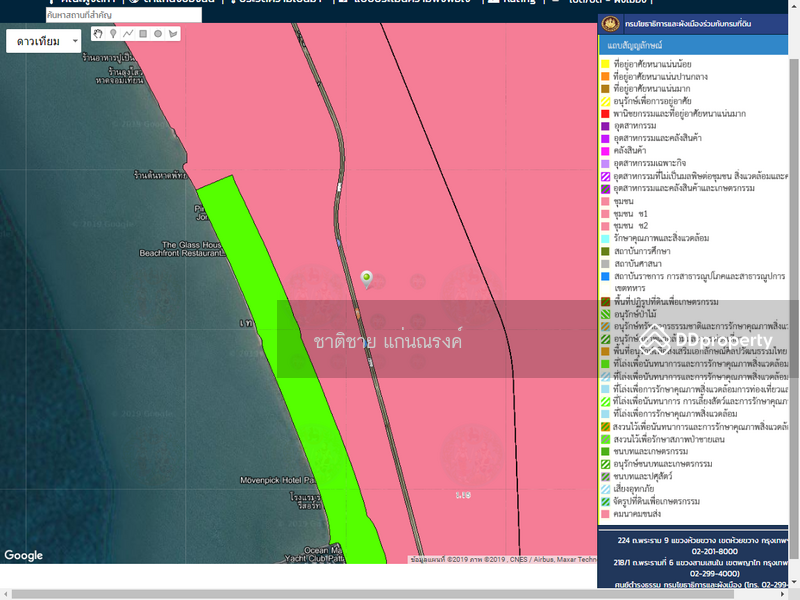
Task: Select the hand pan tool in drawing toolbar
Action: 98,34
